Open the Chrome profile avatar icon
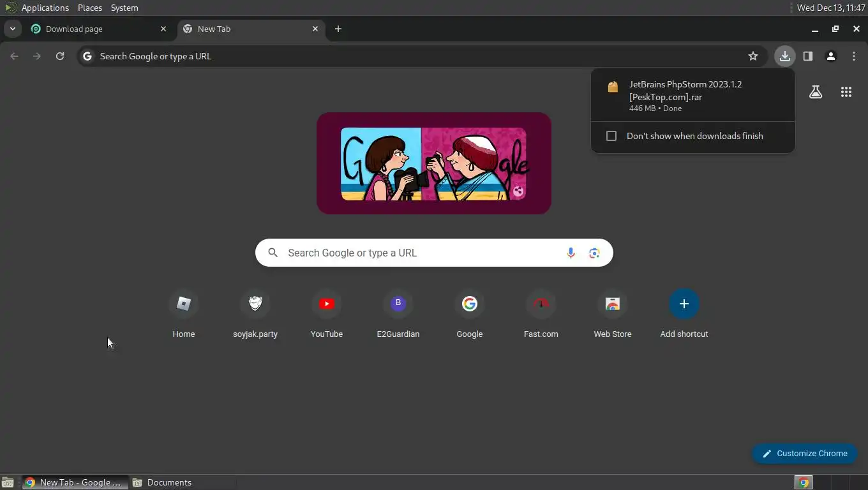The image size is (868, 490). (830, 56)
